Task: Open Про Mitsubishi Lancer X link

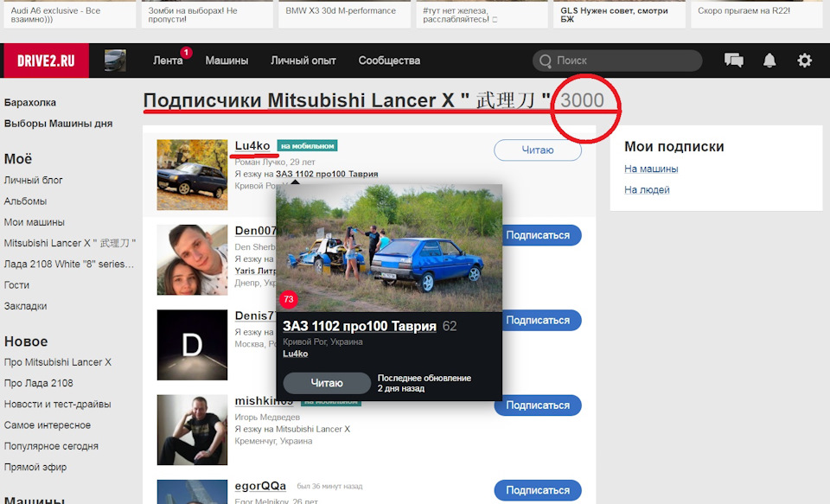Action: (x=58, y=362)
